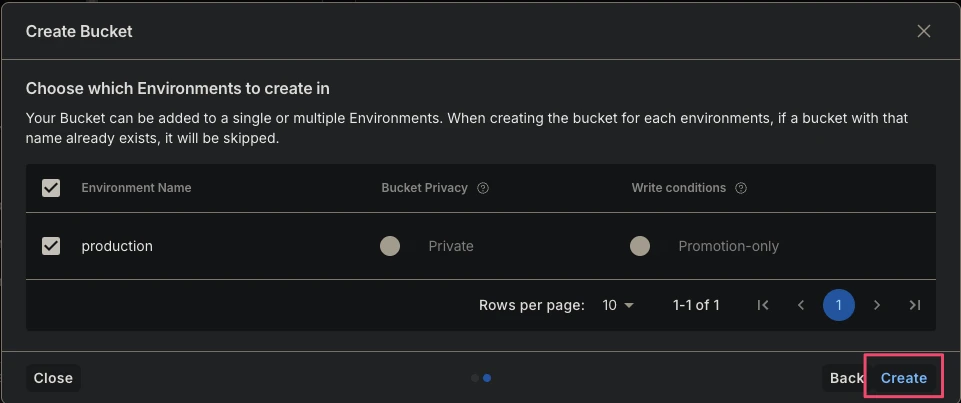
Task: Go Back to the previous step
Action: coord(846,379)
